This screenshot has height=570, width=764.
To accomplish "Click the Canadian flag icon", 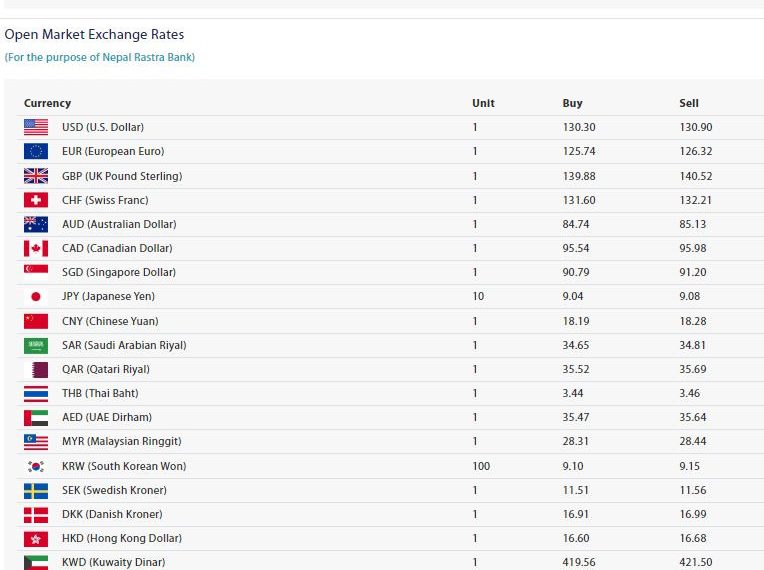I will point(36,248).
